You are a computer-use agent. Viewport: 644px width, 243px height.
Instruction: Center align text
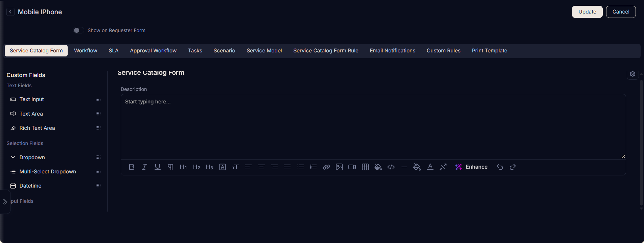pyautogui.click(x=261, y=167)
